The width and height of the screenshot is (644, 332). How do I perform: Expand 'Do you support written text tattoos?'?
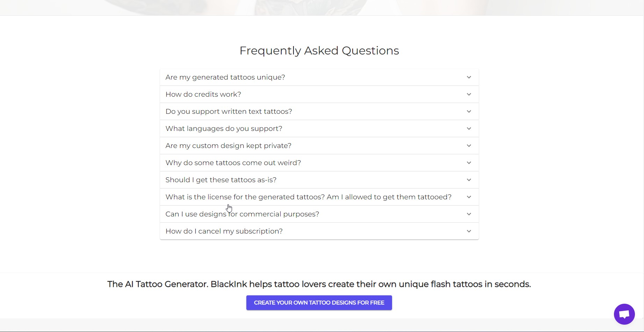click(229, 111)
